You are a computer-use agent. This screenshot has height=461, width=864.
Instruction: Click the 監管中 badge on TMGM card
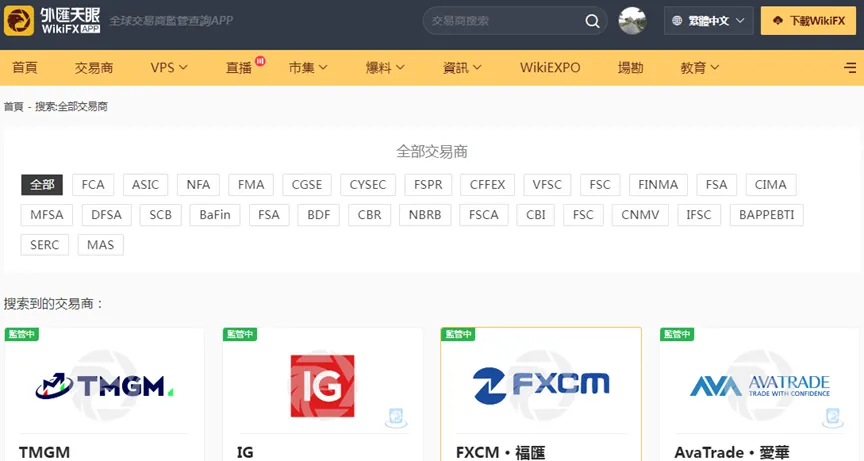tap(21, 334)
